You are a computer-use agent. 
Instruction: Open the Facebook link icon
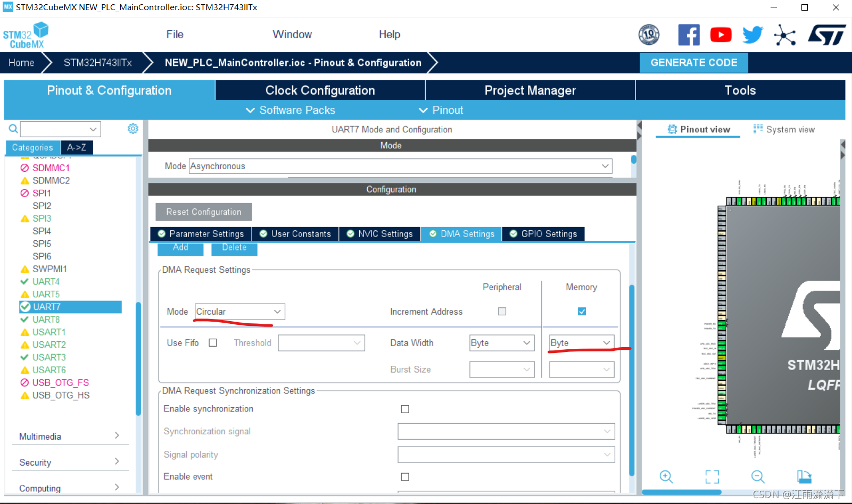pos(689,35)
